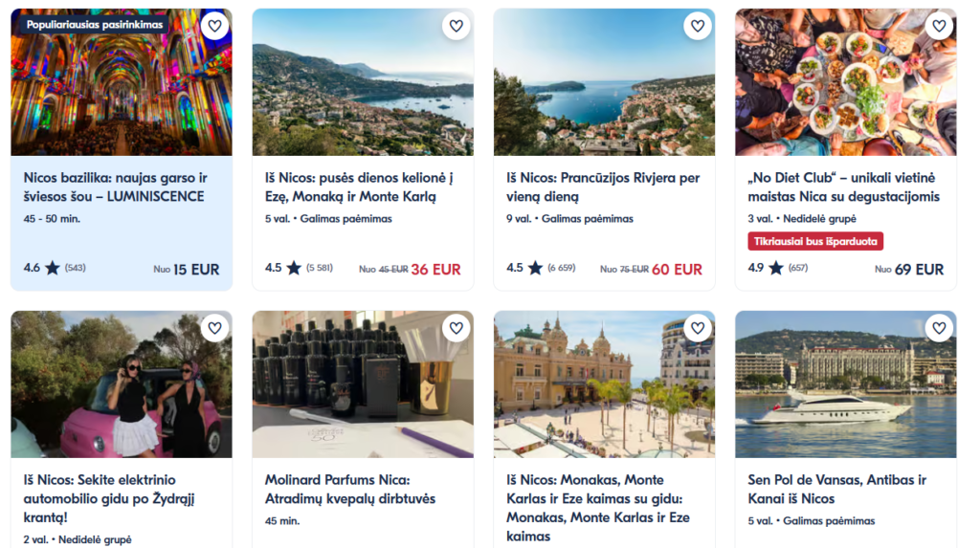Open No Diet Club food tour title
980x548 pixels.
click(x=843, y=187)
